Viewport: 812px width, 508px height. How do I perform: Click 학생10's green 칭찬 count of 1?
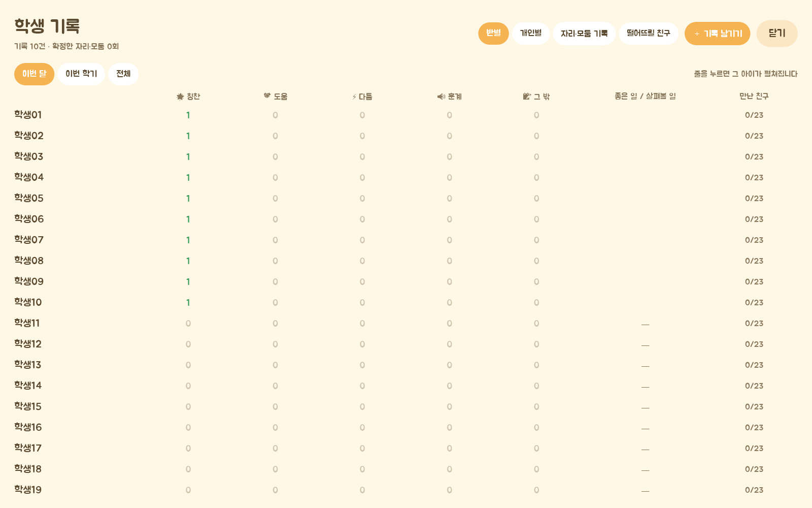tap(188, 303)
